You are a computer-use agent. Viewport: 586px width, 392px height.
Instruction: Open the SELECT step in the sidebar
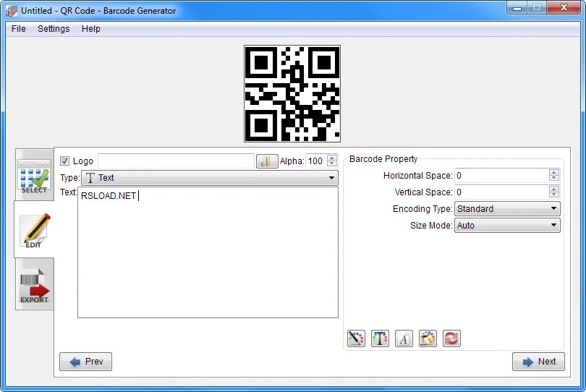point(35,175)
